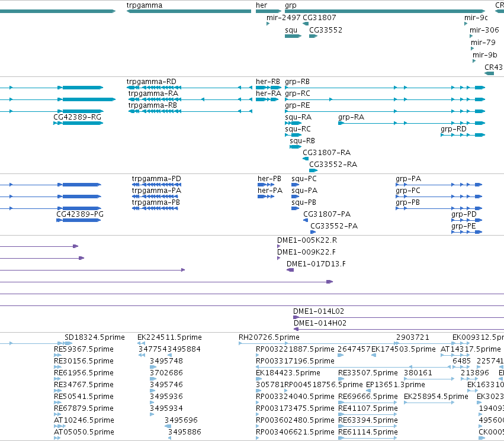Viewport: 504px width, 441px height.
Task: Select the CG42389-RG transcript label
Action: tap(78, 117)
